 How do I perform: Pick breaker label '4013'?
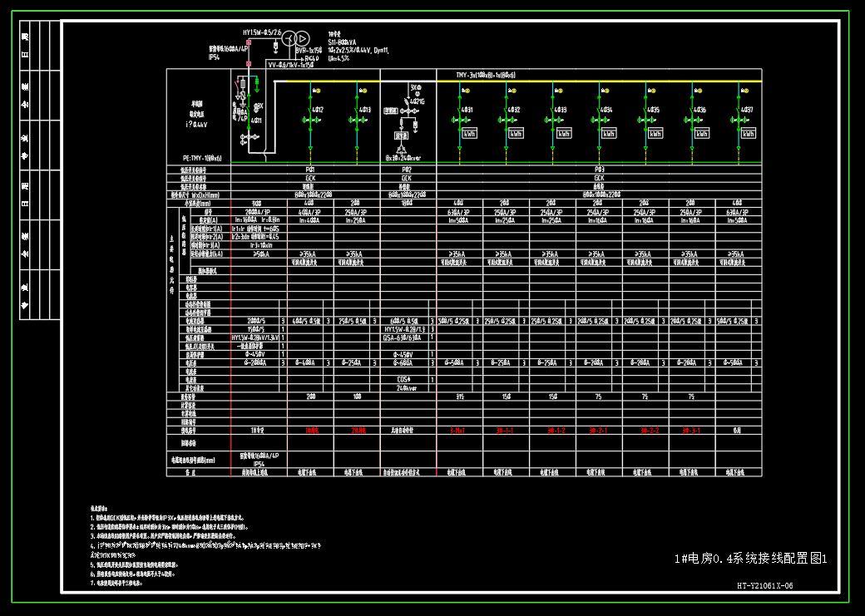[x=365, y=110]
